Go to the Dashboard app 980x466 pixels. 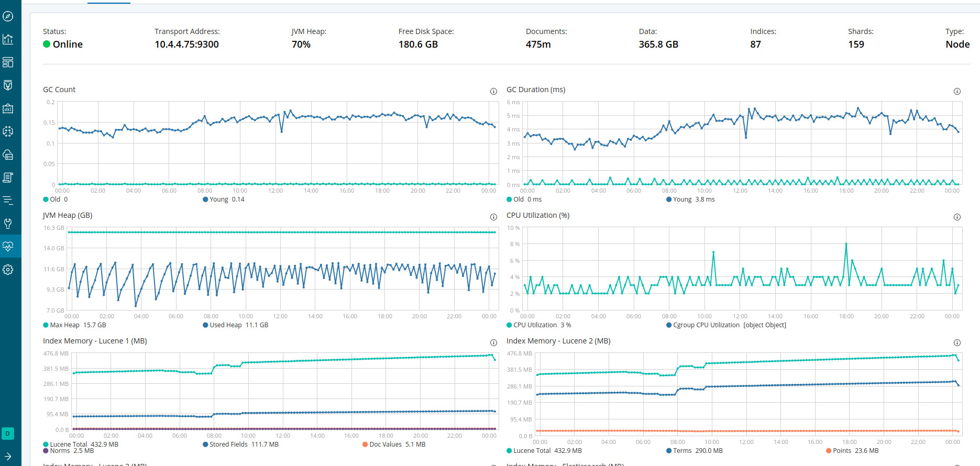point(8,62)
